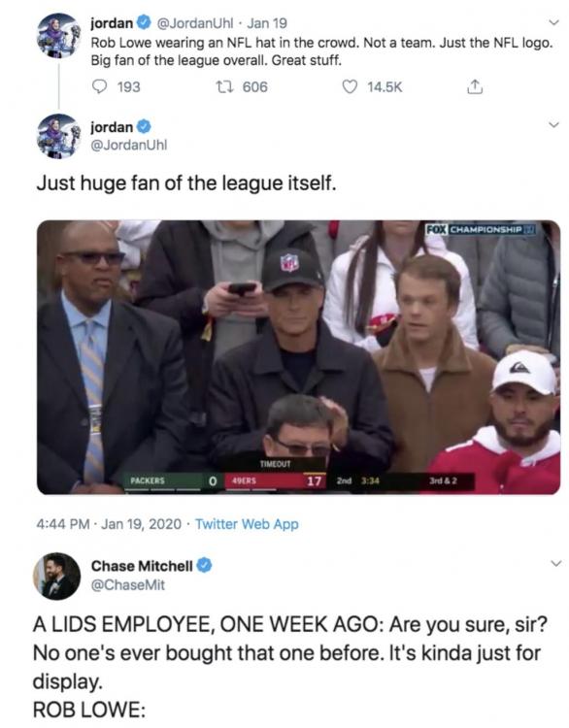The height and width of the screenshot is (728, 569).
Task: Expand the first tweet's chevron menu
Action: (553, 22)
